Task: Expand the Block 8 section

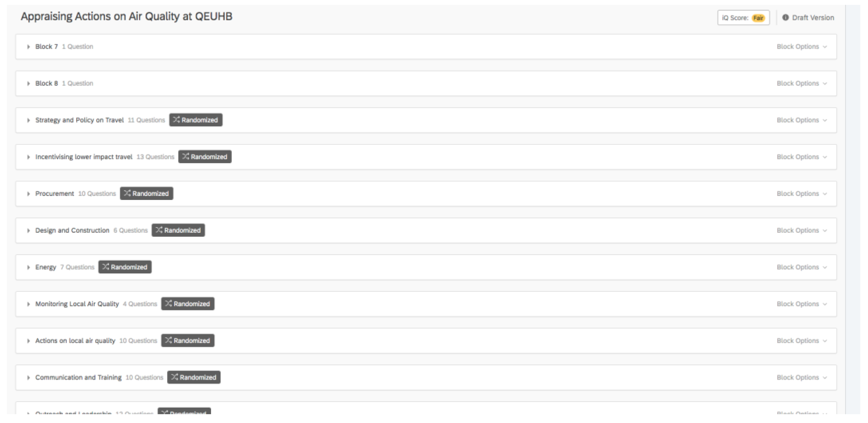Action: click(x=29, y=84)
